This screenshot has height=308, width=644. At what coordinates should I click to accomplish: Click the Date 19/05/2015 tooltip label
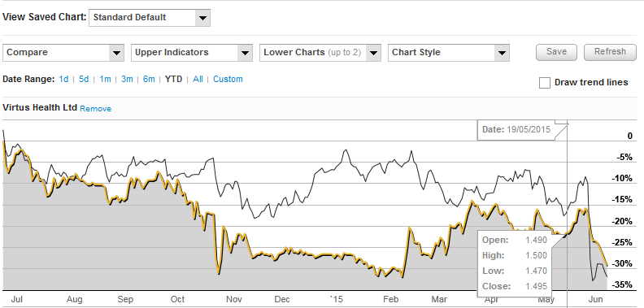coord(516,129)
